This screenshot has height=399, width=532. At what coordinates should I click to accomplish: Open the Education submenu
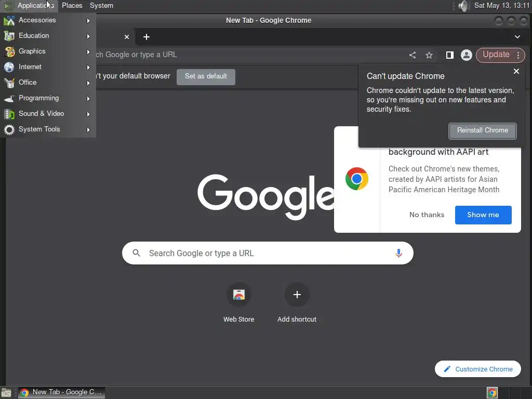48,36
